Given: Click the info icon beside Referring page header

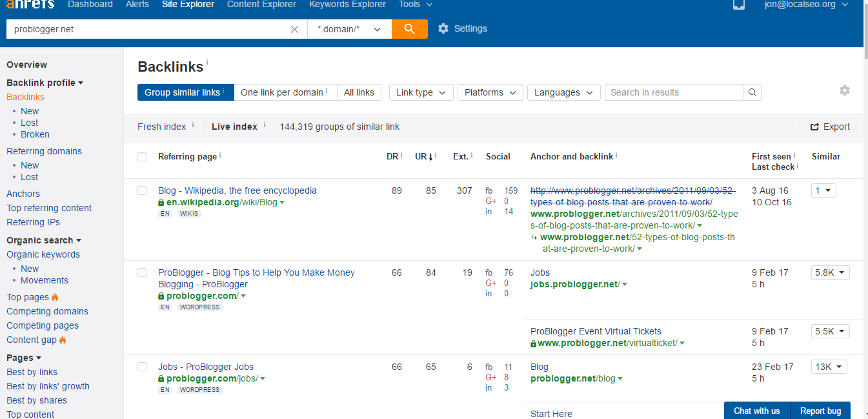Looking at the screenshot, I should 220,155.
